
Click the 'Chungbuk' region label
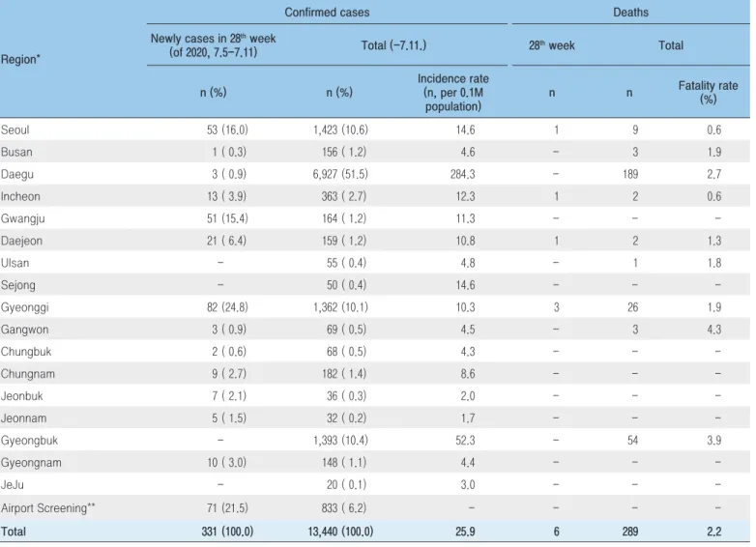tap(26, 352)
